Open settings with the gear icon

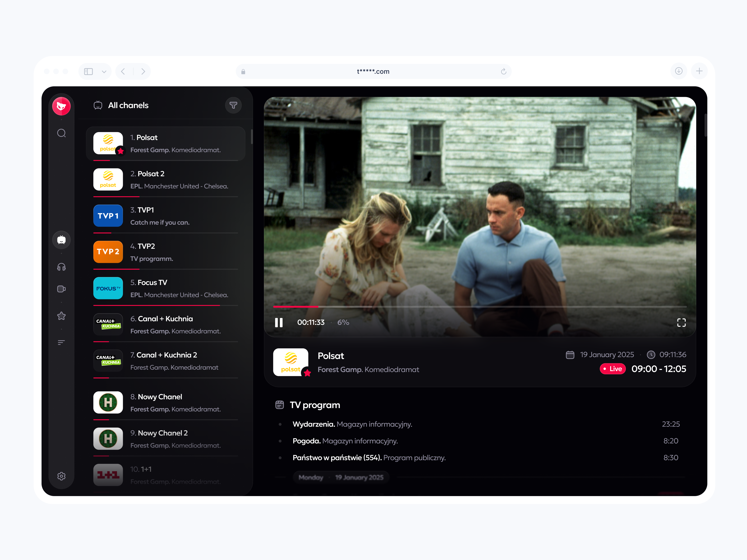click(61, 476)
